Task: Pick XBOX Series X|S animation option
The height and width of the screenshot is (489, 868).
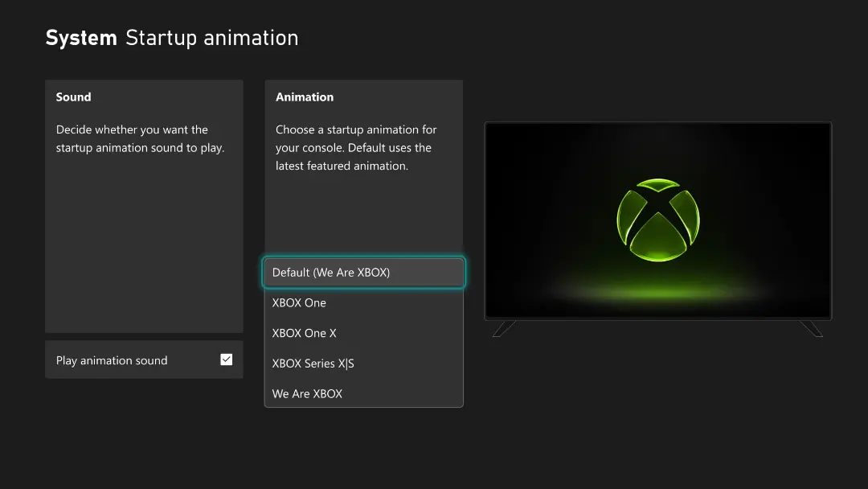Action: pos(364,364)
